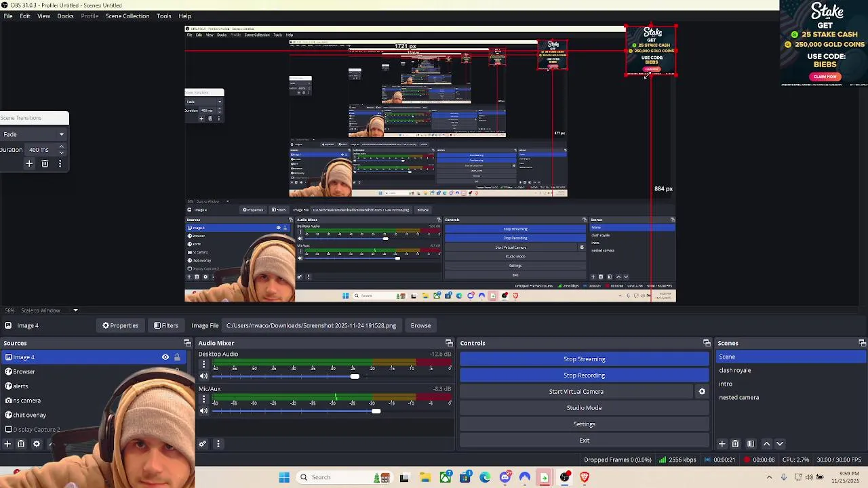This screenshot has height=488, width=868.
Task: Add a transition using the Scene Transitions plus
Action: coord(29,163)
